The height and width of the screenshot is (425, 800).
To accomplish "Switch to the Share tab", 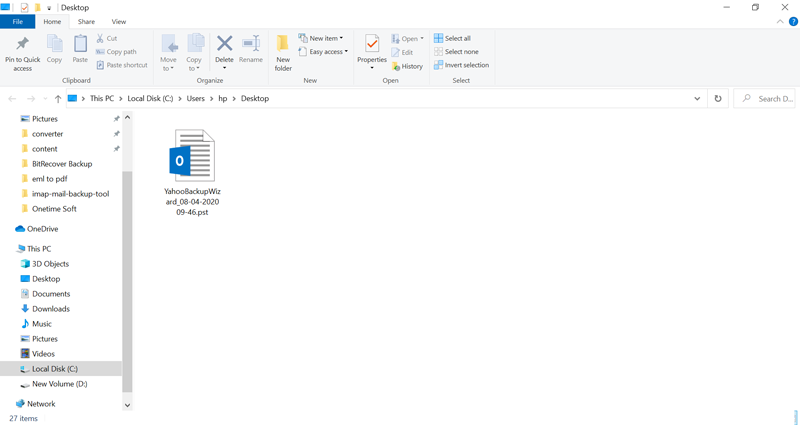I will point(86,21).
